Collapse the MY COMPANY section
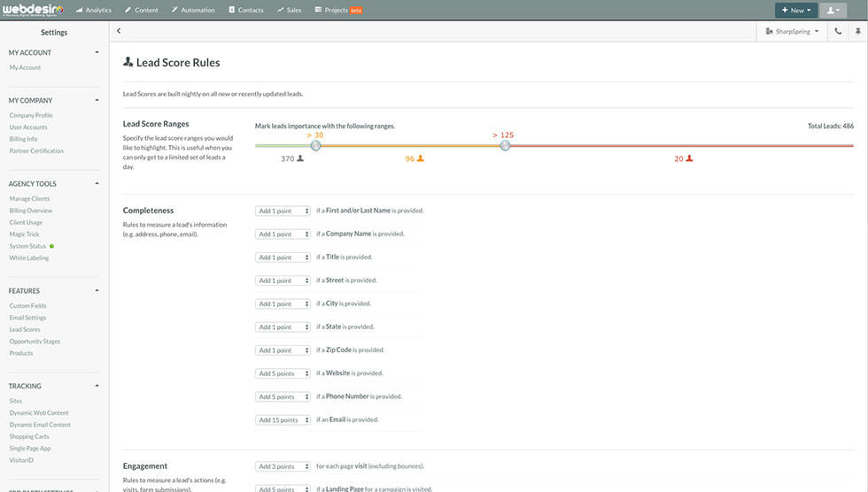 click(97, 100)
